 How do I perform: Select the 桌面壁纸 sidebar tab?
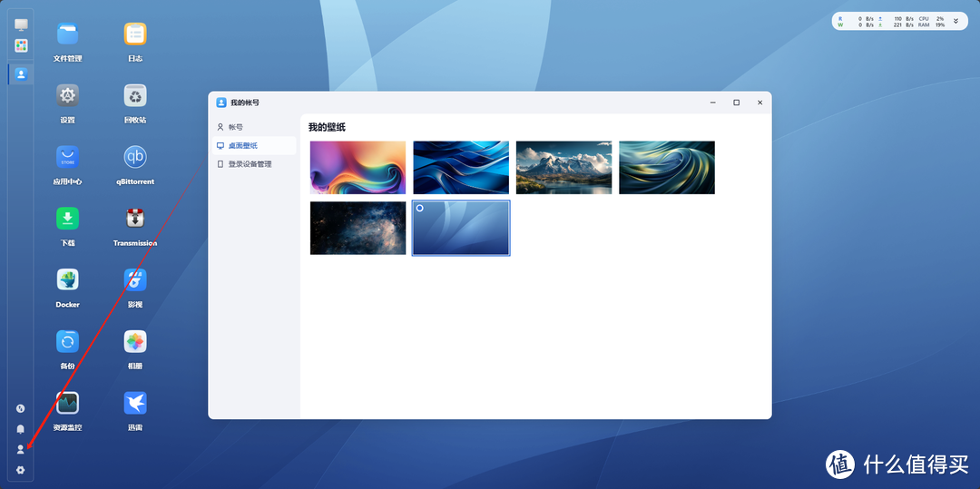[x=254, y=145]
